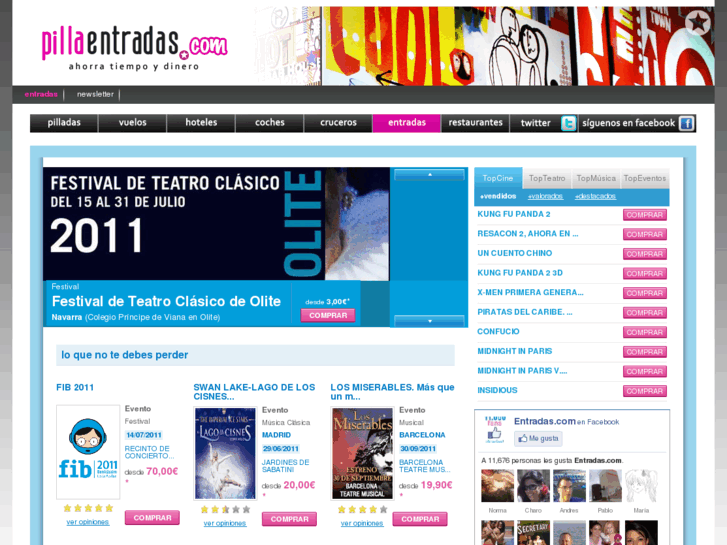Open the INSIDIOUS movie link
Image resolution: width=727 pixels, height=545 pixels.
[x=497, y=391]
